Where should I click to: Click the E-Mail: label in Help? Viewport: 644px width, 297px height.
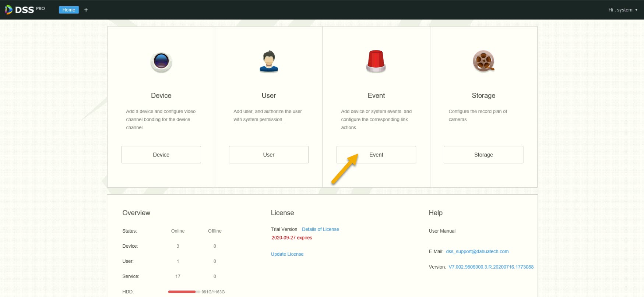click(436, 252)
